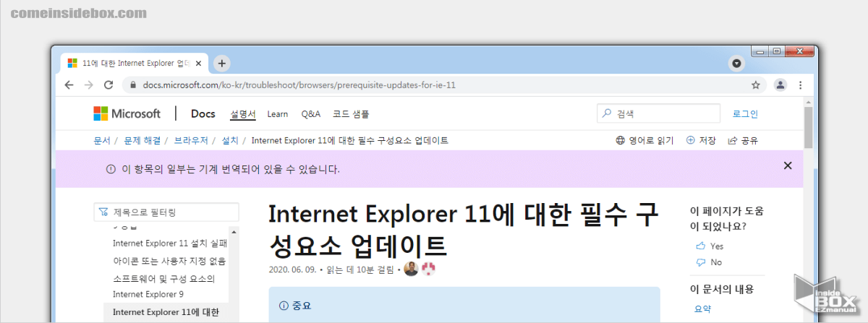This screenshot has height=323, width=868.
Task: Click the address bar URL
Action: pos(299,85)
